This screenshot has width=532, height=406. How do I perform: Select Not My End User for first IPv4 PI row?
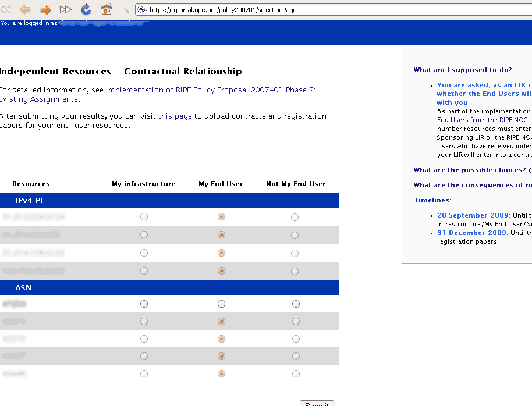point(295,217)
